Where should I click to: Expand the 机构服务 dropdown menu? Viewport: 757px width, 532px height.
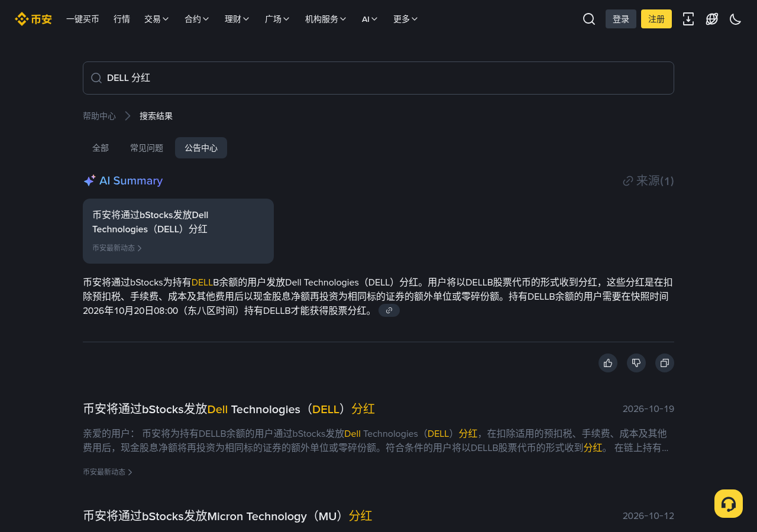326,19
